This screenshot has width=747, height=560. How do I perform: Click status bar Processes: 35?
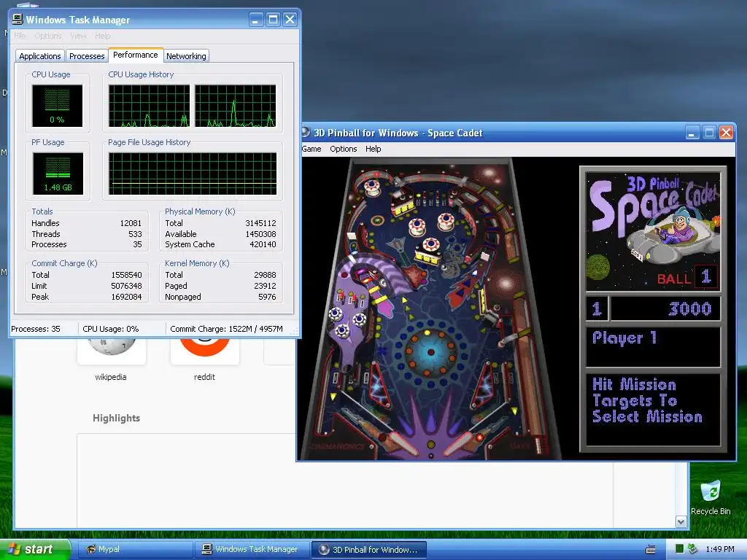36,329
